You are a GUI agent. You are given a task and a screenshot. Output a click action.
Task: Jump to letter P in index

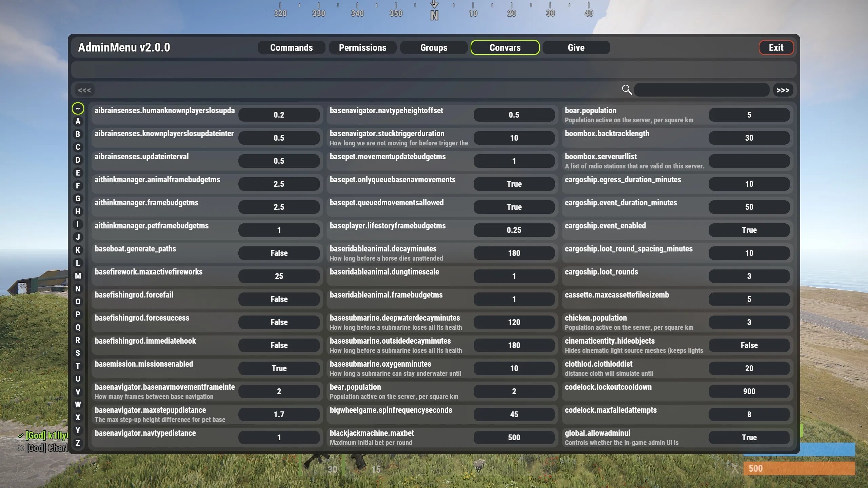tap(78, 314)
